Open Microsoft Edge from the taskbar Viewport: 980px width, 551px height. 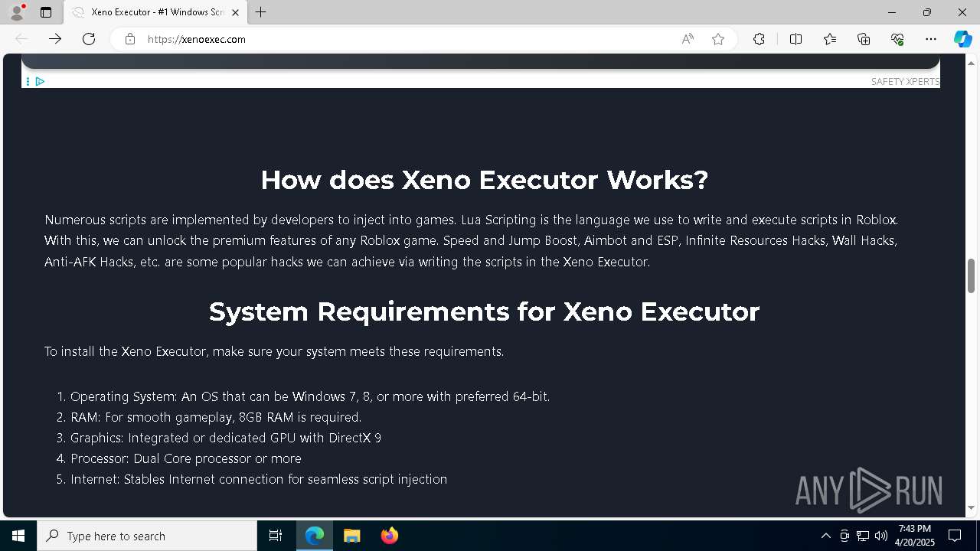pyautogui.click(x=315, y=536)
